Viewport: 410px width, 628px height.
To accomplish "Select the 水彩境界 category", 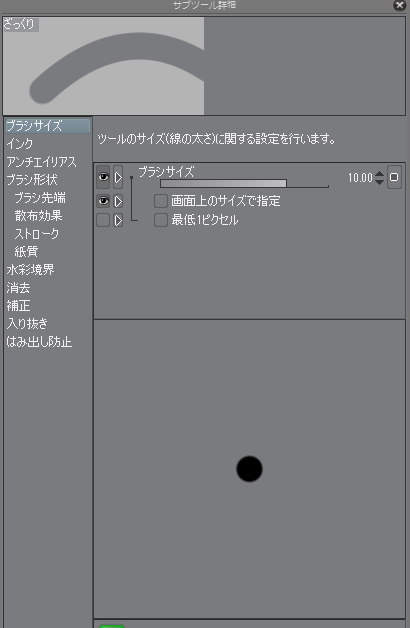I will [x=30, y=270].
